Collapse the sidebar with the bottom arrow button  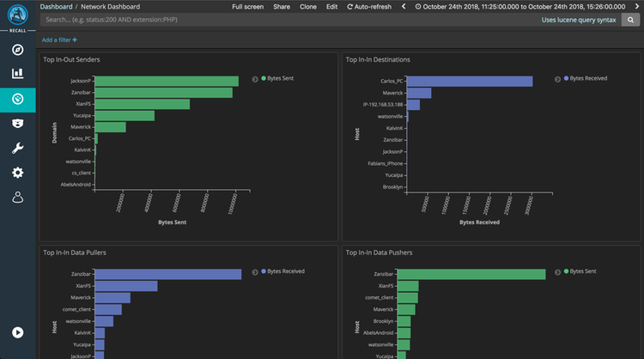[x=17, y=332]
